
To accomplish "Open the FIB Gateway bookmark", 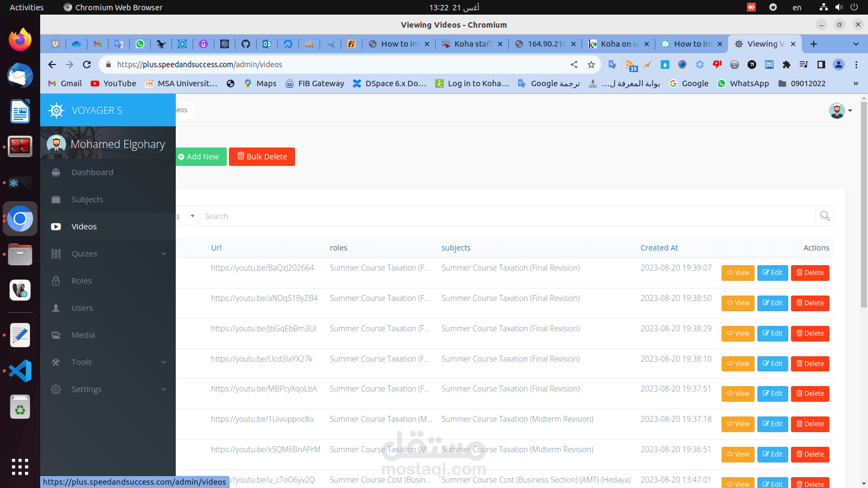I will (315, 84).
